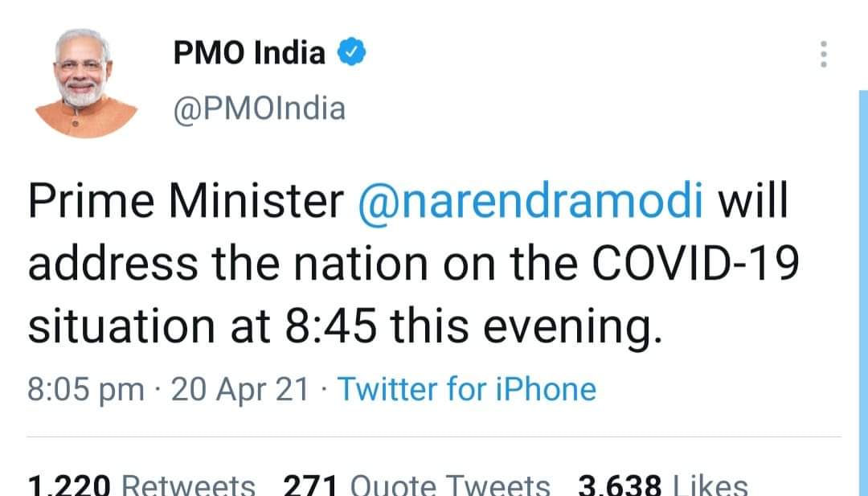Image resolution: width=868 pixels, height=496 pixels.
Task: Click the 20 Apr 21 date
Action: pyautogui.click(x=240, y=390)
